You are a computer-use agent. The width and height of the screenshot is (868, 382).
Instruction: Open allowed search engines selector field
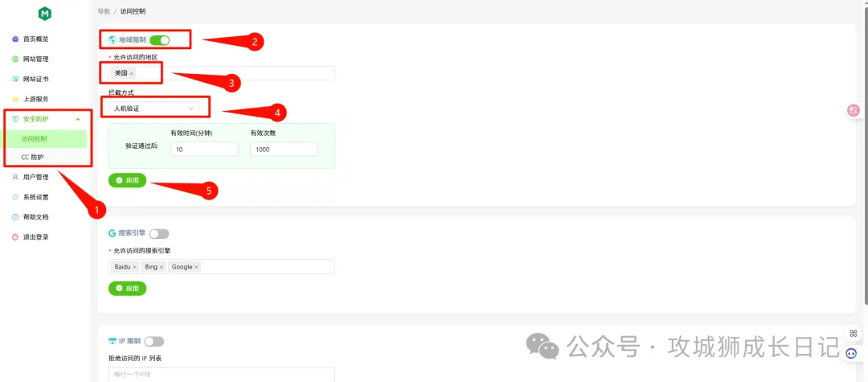pos(222,267)
